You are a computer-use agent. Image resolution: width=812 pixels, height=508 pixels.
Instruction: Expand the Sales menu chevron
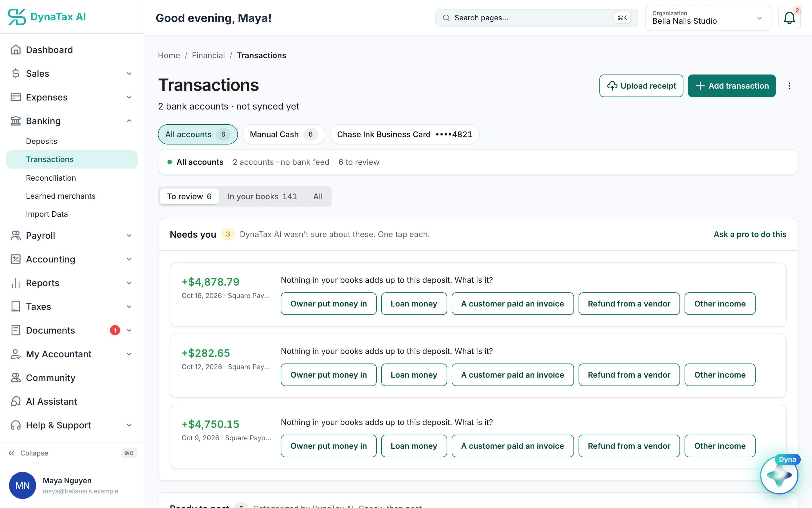[x=129, y=74]
